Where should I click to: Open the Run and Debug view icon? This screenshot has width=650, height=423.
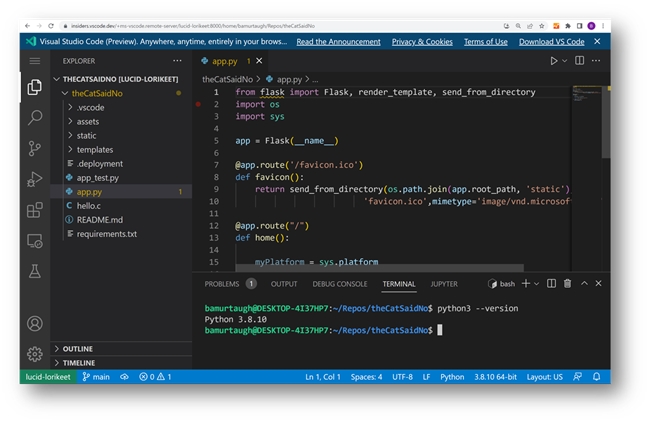pyautogui.click(x=35, y=179)
